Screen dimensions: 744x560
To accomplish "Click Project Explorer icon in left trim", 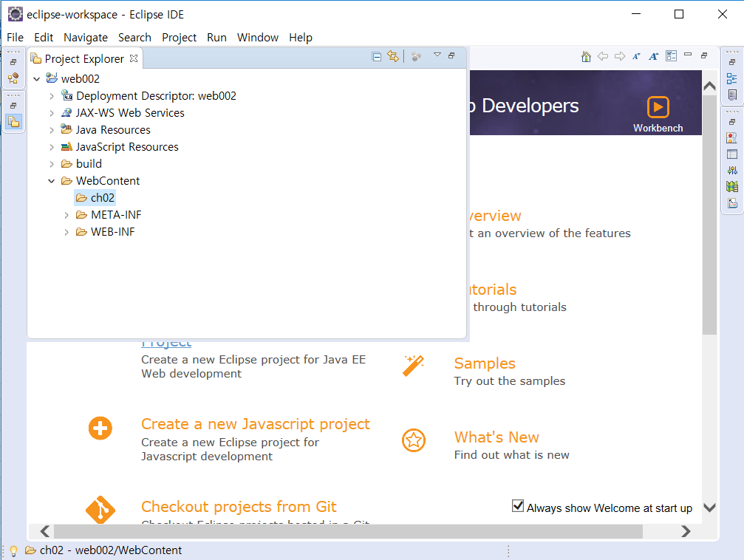I will click(14, 122).
